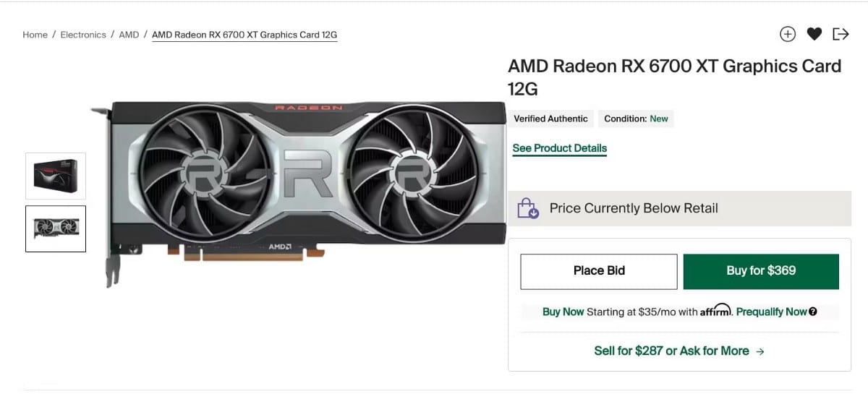Go to Home breadcrumb
868x394 pixels.
[35, 35]
